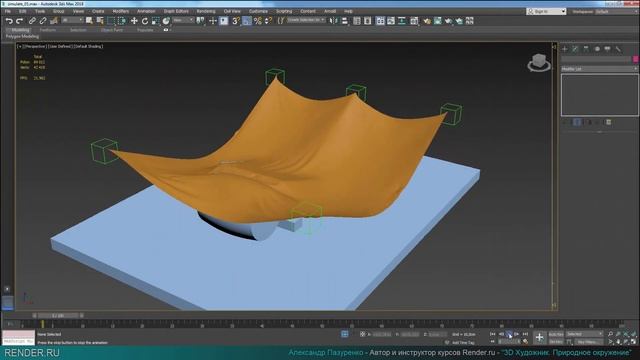Click the Render Production teapot icon
The image size is (640, 360).
click(x=448, y=21)
